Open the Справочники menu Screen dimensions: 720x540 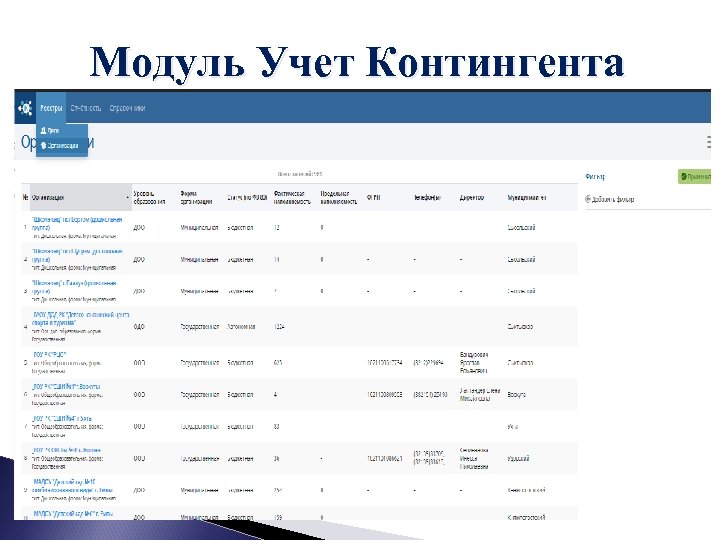127,108
